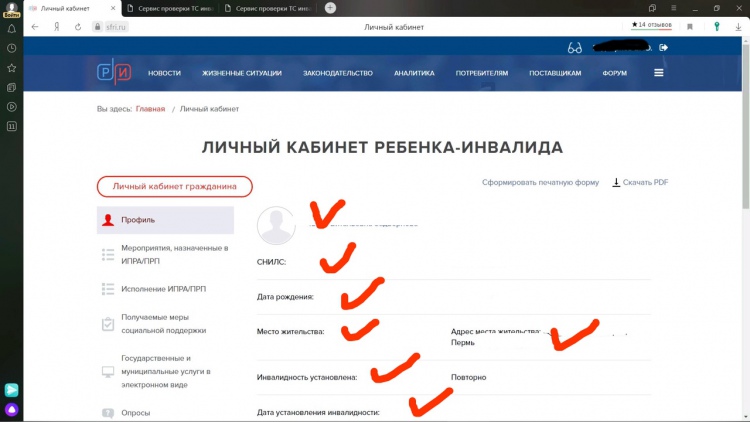Open the hamburger menu in navigation bar
The height and width of the screenshot is (422, 750).
659,73
